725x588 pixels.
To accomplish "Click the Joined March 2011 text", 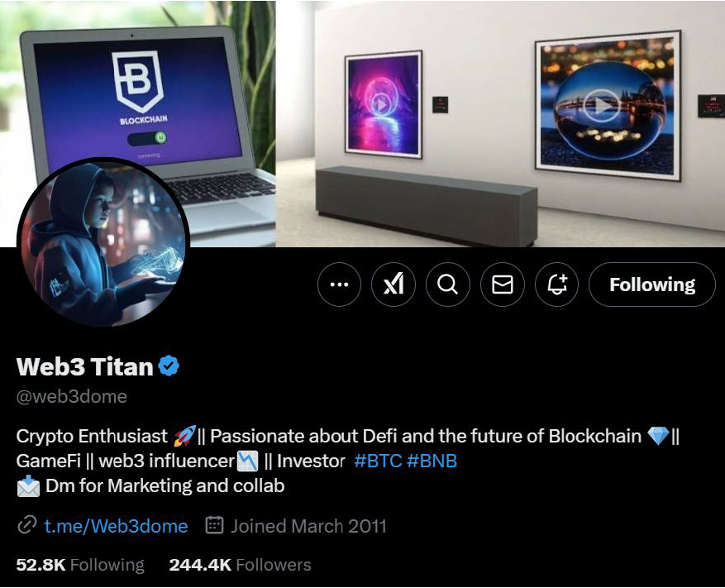I will click(308, 526).
